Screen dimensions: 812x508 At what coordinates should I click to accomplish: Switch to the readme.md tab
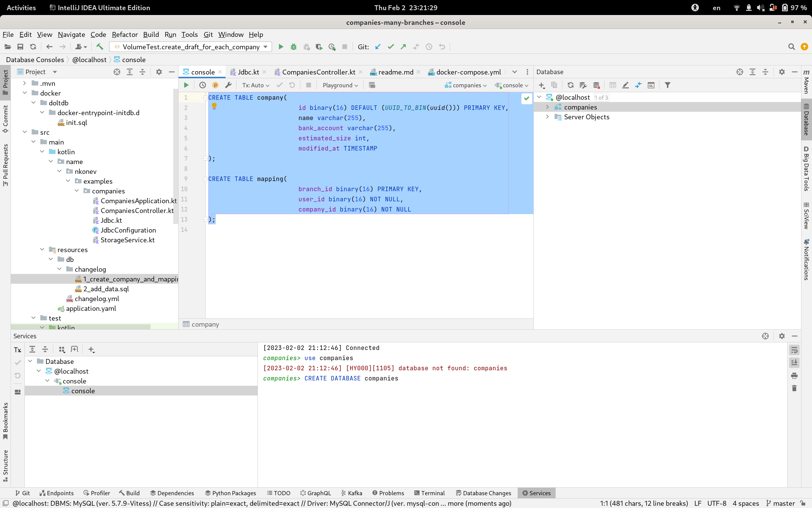395,72
